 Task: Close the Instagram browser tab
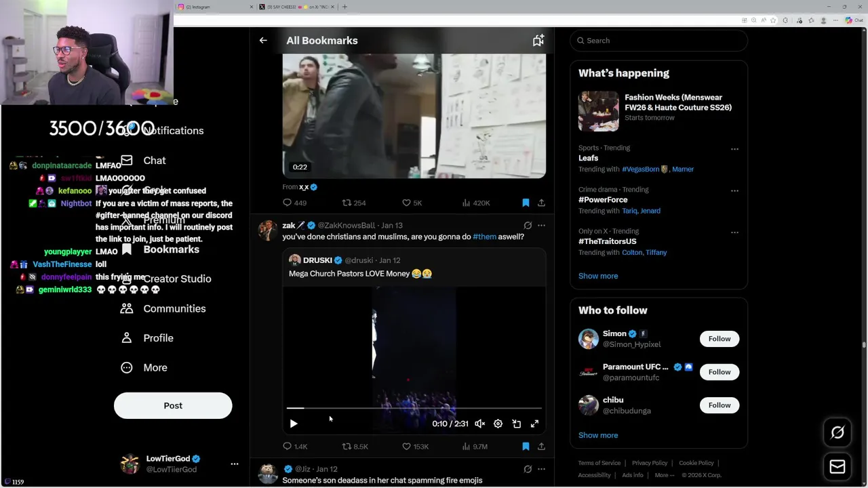pyautogui.click(x=252, y=7)
